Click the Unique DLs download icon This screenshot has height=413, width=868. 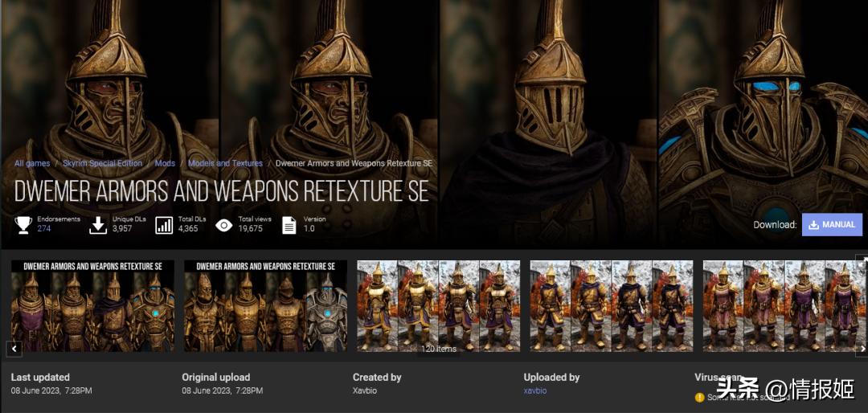pyautogui.click(x=98, y=225)
